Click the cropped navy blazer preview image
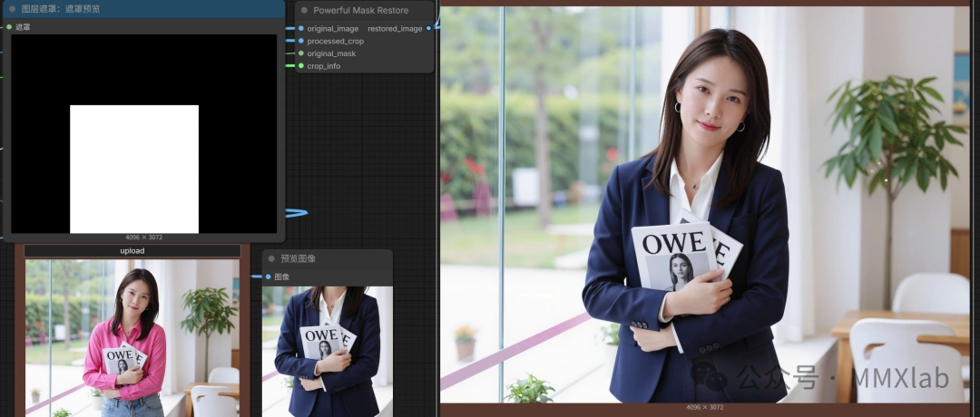 (327, 351)
